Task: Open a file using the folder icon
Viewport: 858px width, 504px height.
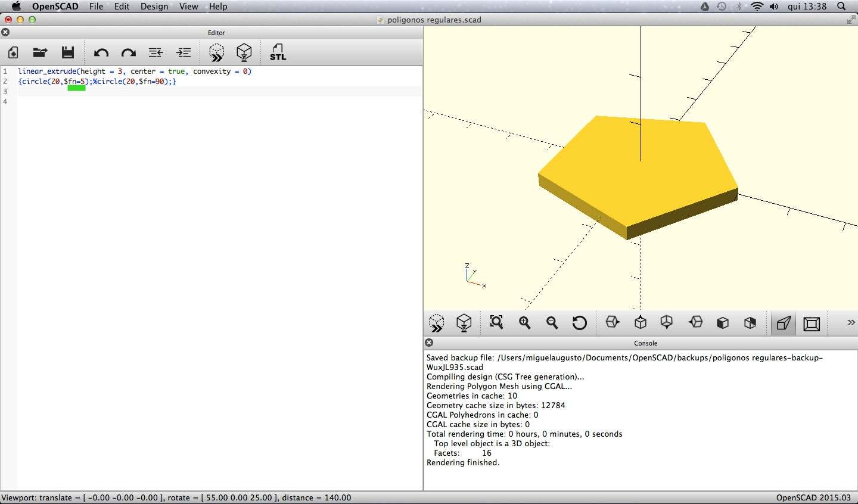Action: [x=40, y=52]
